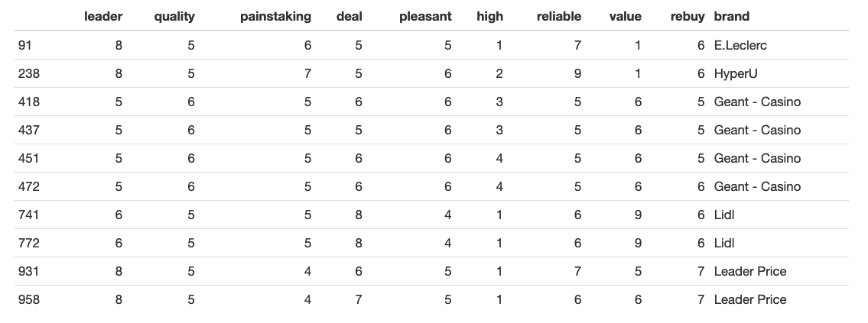Select the 'high' column header
This screenshot has height=323, width=868.
tap(490, 17)
